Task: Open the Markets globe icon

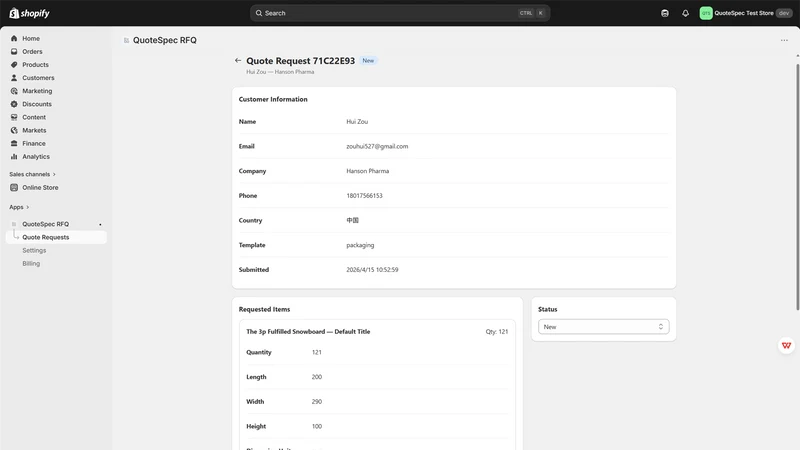Action: 14,130
